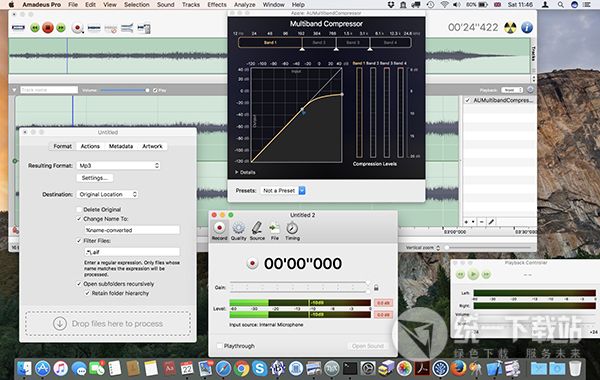Click the pencil edit icon below effects list

click(x=491, y=222)
